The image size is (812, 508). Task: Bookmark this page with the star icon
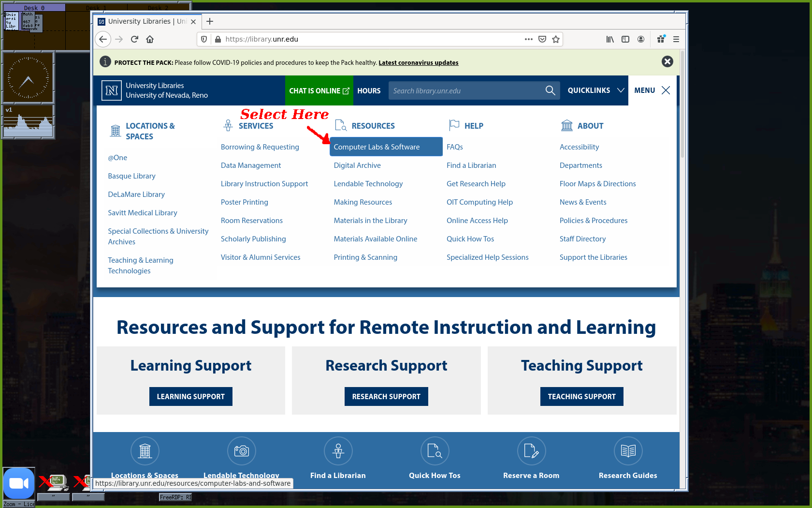[556, 39]
